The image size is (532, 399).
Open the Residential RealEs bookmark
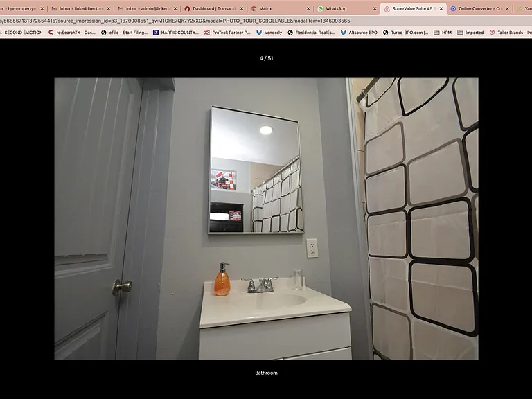click(x=312, y=33)
